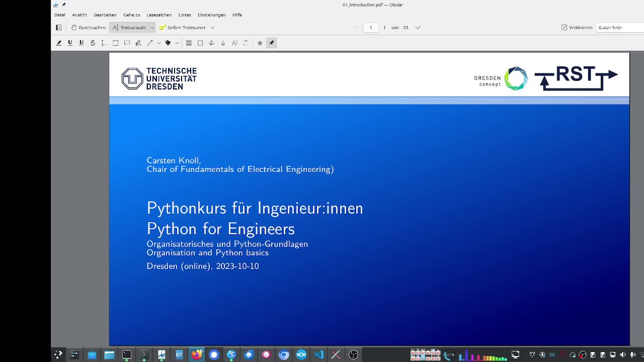This screenshot has width=644, height=362.
Task: Click the current page number field
Action: point(371,28)
